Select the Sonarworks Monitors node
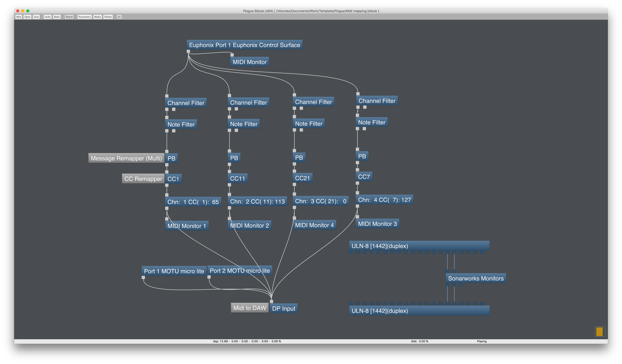Viewport: 622px width, 364px height. pos(476,278)
